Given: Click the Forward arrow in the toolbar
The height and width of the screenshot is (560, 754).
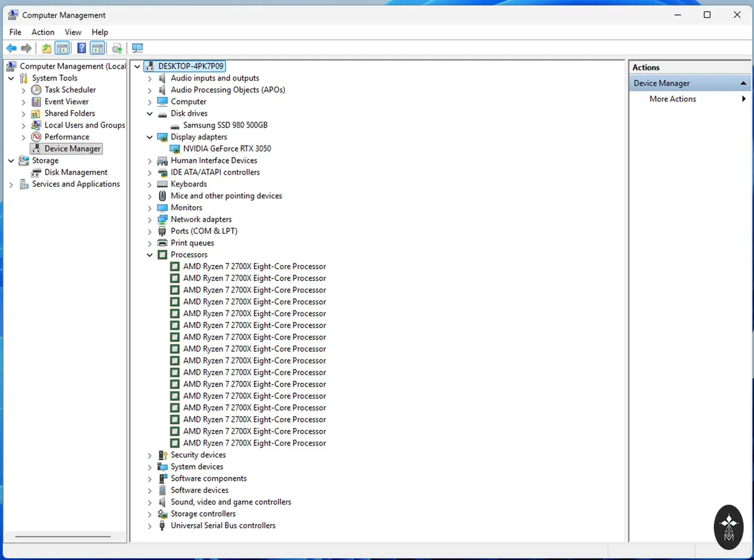Looking at the screenshot, I should coord(26,48).
